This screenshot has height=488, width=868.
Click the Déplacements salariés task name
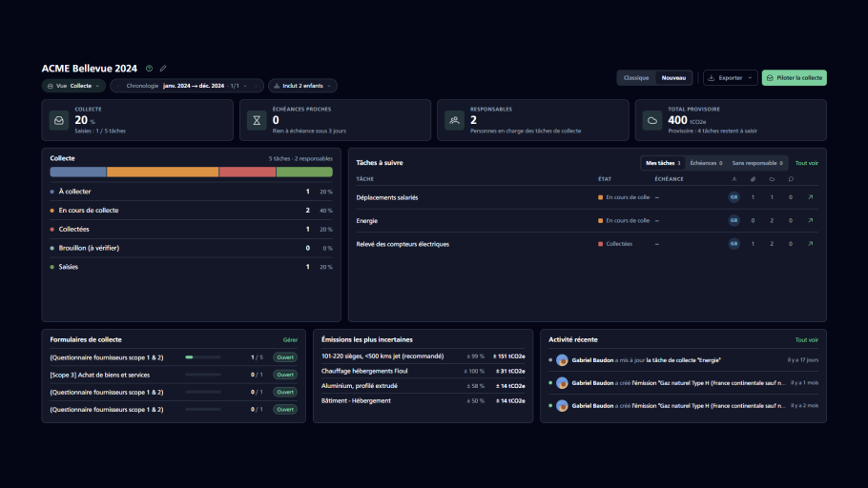coord(387,197)
